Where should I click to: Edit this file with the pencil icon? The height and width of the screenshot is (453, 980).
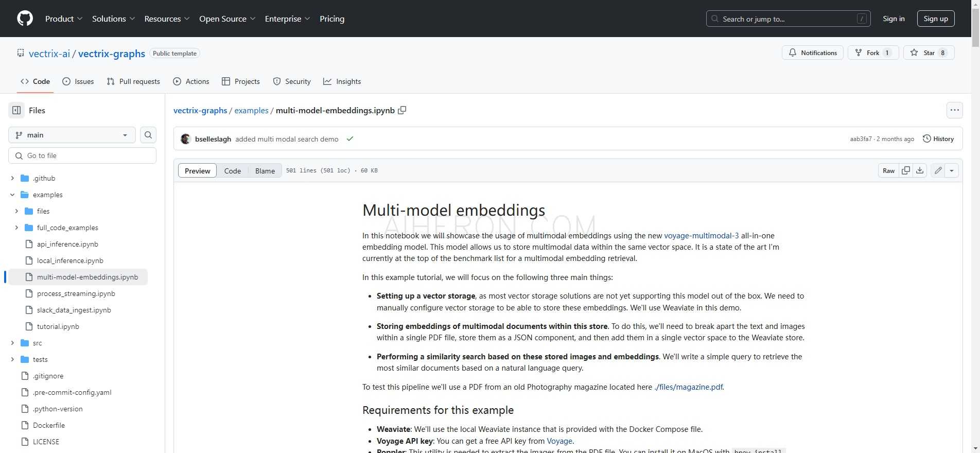click(938, 170)
